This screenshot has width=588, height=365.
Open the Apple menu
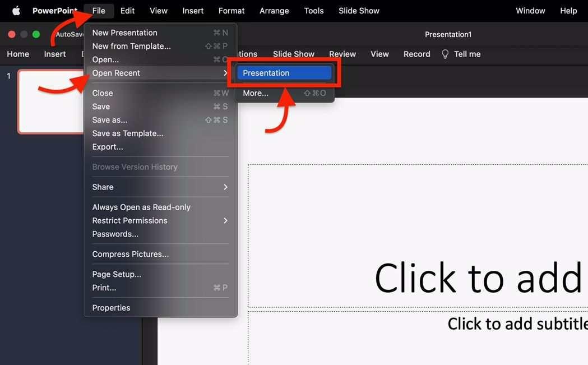15,10
